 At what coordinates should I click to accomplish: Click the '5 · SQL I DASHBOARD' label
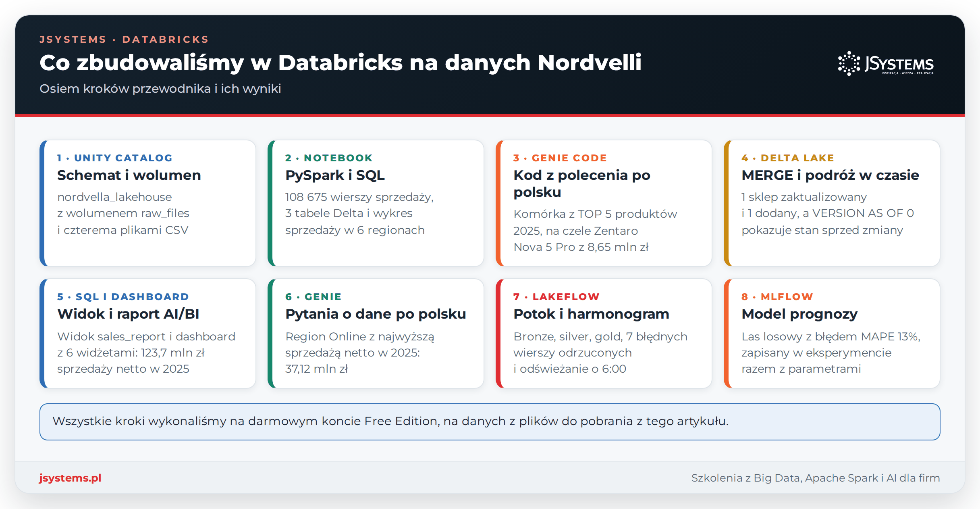tap(123, 296)
